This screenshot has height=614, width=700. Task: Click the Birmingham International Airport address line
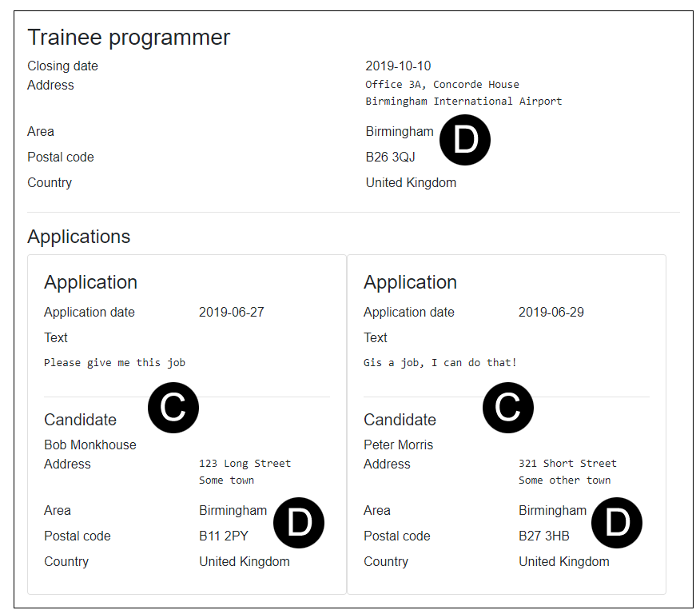pos(463,102)
